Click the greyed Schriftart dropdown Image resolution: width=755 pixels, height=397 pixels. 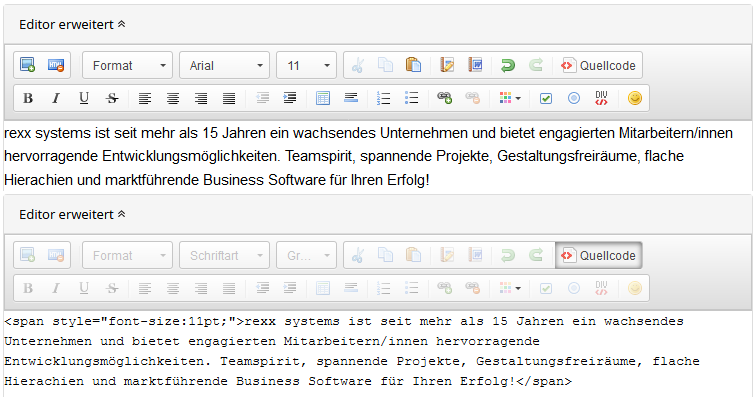tap(224, 255)
